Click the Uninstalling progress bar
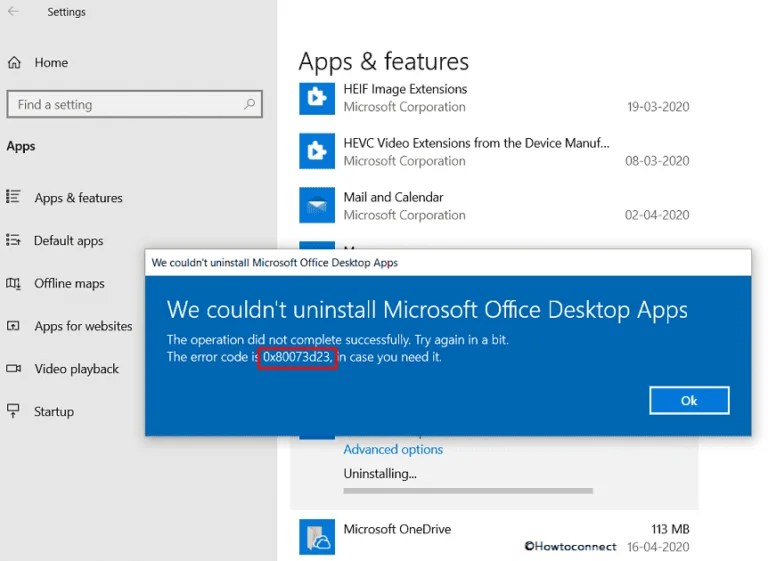Image resolution: width=768 pixels, height=561 pixels. pos(468,490)
